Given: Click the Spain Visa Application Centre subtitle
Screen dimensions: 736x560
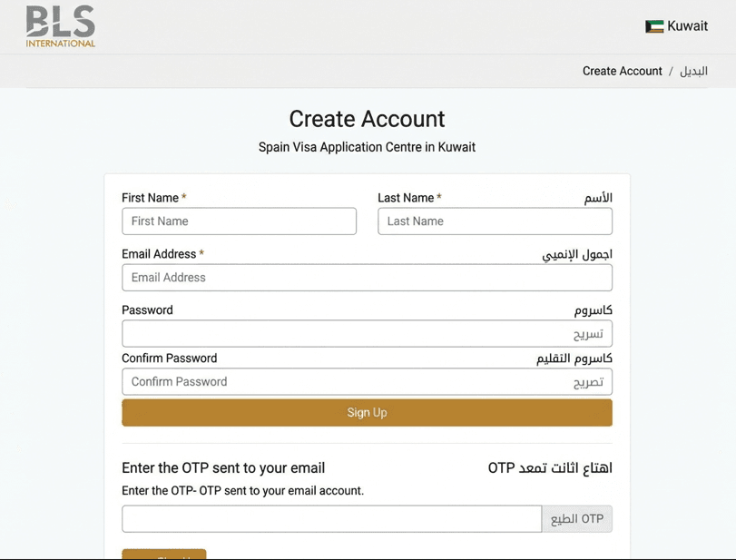Looking at the screenshot, I should click(367, 147).
